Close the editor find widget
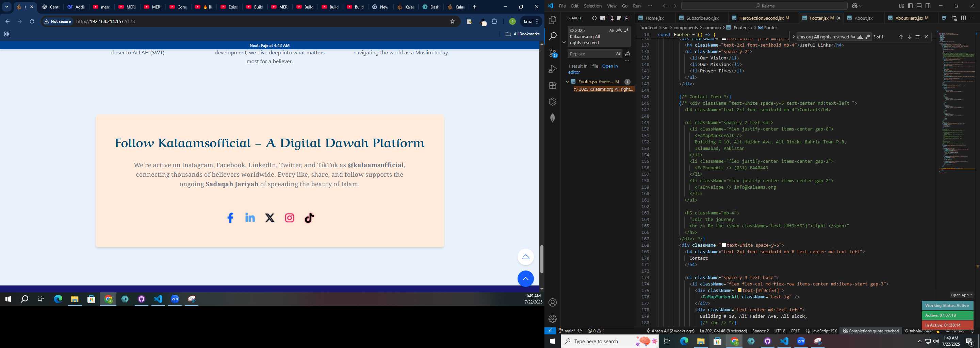Image resolution: width=980 pixels, height=348 pixels. tap(926, 37)
